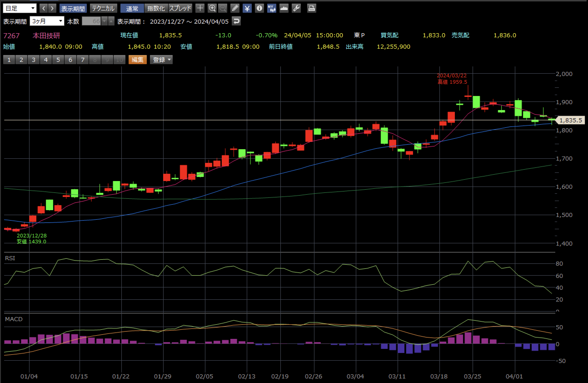
Task: Open the 日足 timeframe dropdown
Action: [20, 8]
